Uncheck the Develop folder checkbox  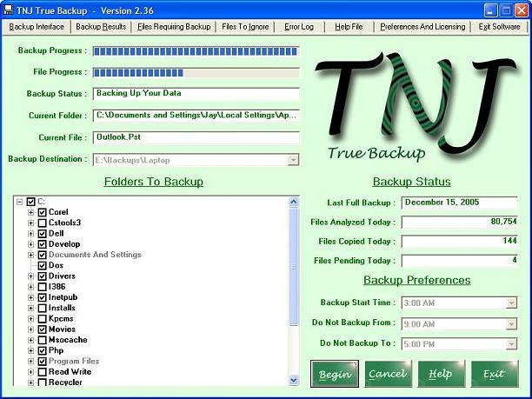pos(42,244)
